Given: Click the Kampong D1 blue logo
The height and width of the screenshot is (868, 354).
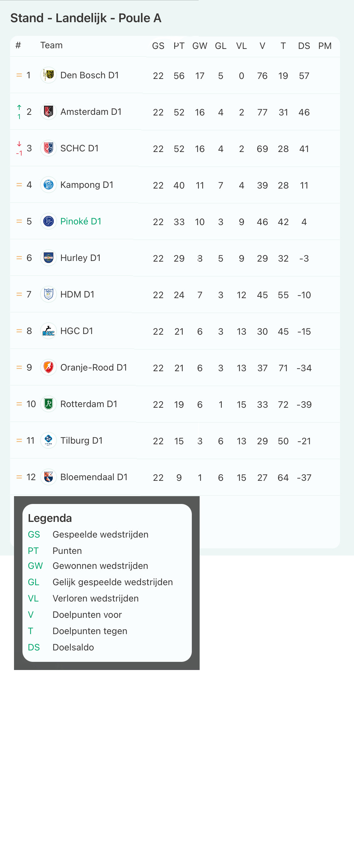Looking at the screenshot, I should (49, 185).
